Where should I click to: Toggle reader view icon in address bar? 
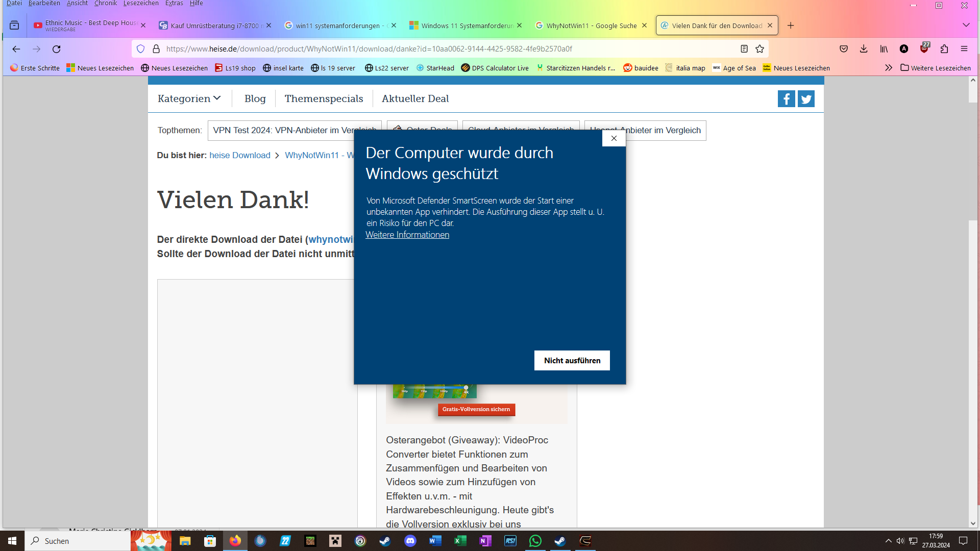point(744,49)
